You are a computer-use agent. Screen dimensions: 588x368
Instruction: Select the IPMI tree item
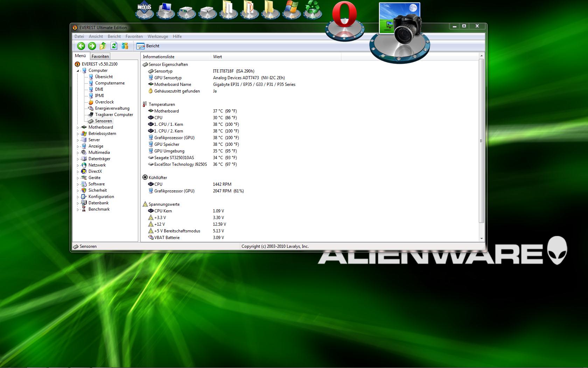[x=99, y=96]
